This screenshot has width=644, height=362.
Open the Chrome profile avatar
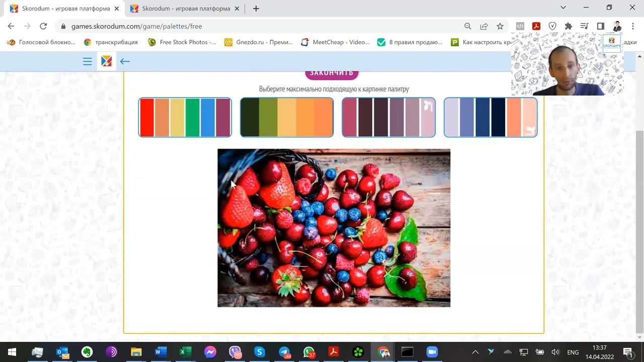point(617,26)
